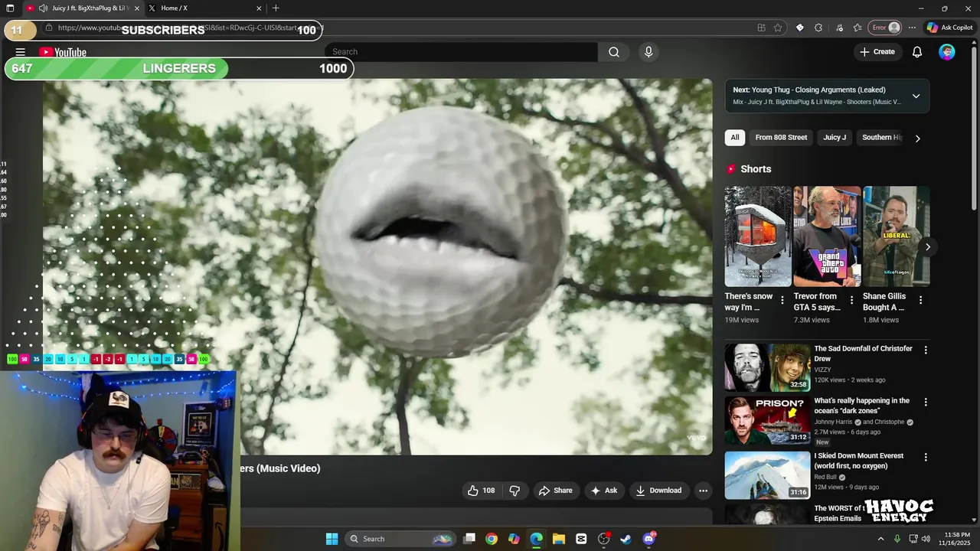Click the YouTube search input field
The height and width of the screenshot is (551, 980).
point(462,52)
